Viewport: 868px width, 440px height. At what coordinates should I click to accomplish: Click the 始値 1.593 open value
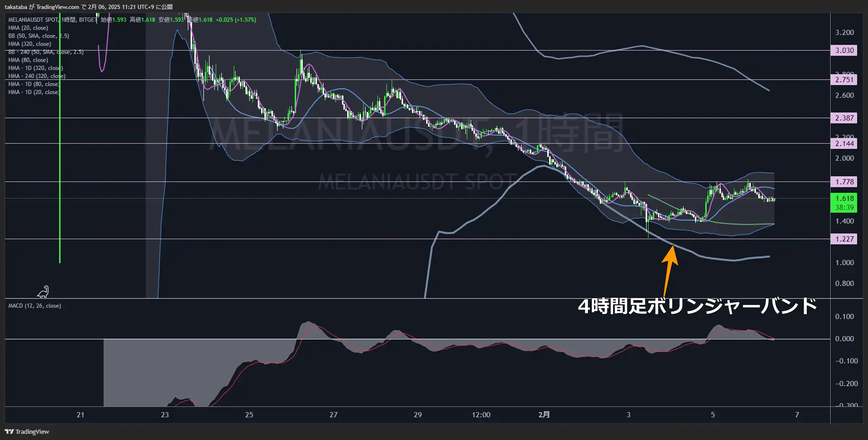114,20
